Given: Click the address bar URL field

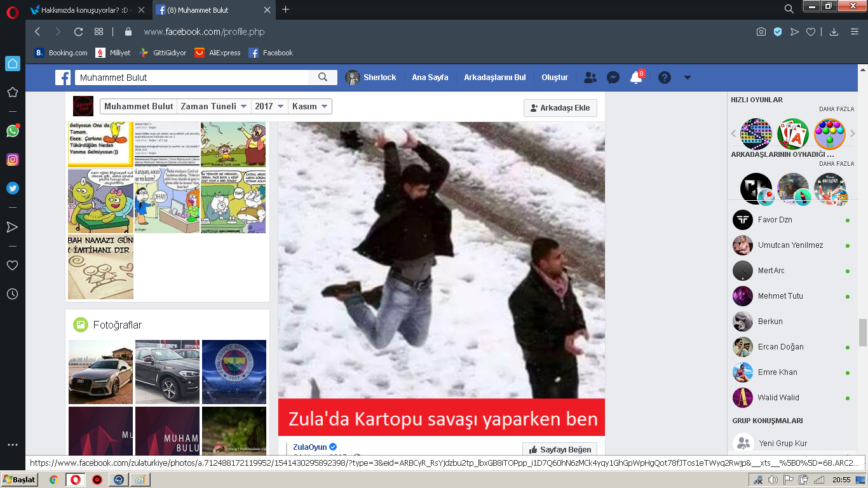Looking at the screenshot, I should [204, 32].
